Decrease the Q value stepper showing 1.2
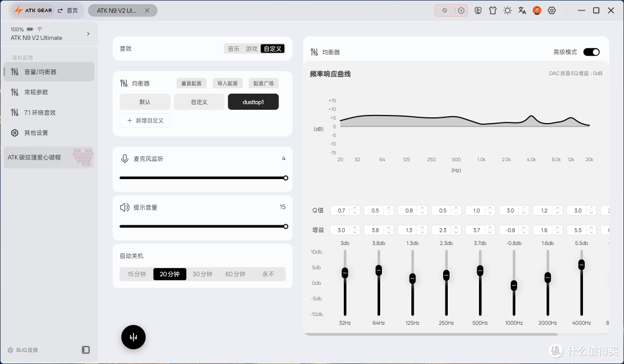 (x=558, y=213)
